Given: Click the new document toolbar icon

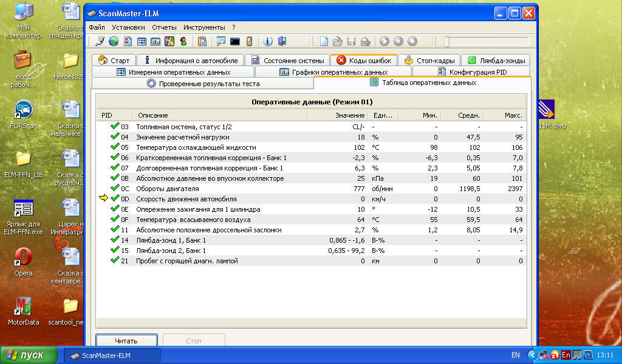Looking at the screenshot, I should pyautogui.click(x=324, y=41).
